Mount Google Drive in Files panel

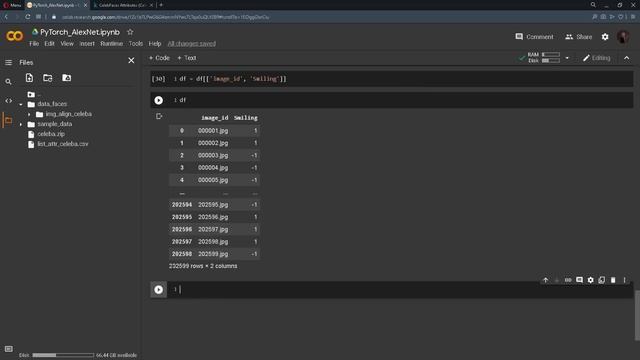pos(67,78)
